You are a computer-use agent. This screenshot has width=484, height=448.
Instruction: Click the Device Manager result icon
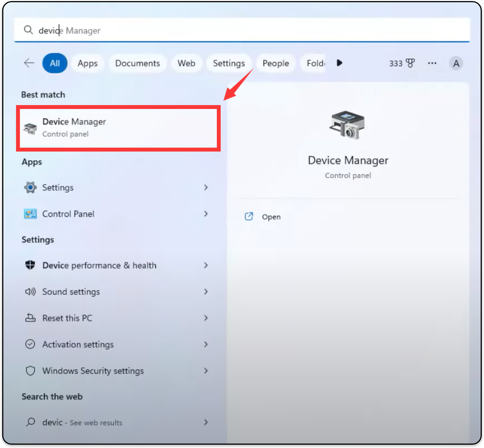(30, 128)
